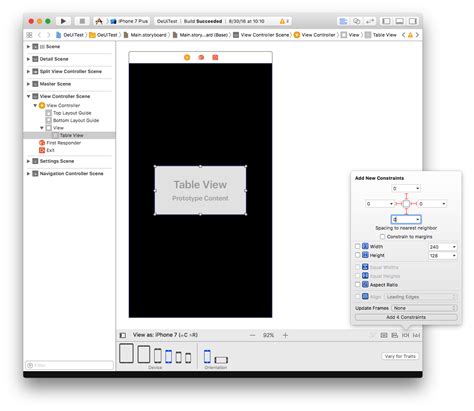
Task: Click First Responder icon in scene dock
Action: coord(201,57)
